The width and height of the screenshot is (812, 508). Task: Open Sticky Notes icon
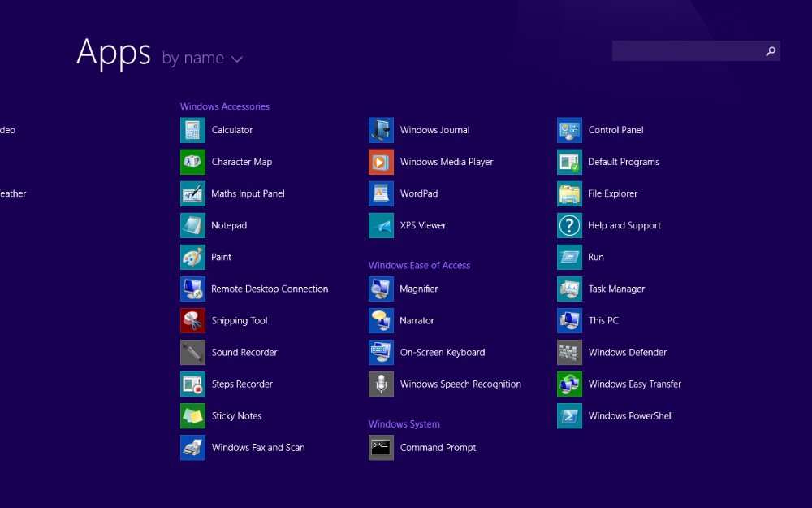click(192, 415)
